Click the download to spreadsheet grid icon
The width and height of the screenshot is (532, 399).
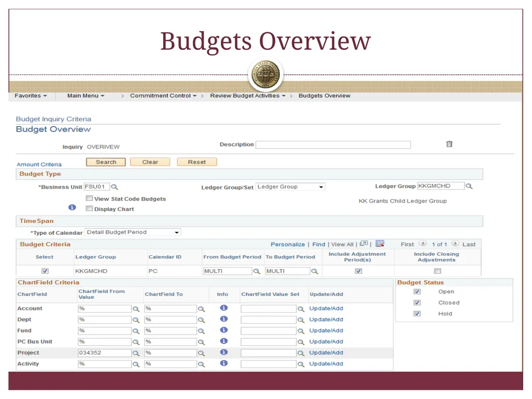pyautogui.click(x=380, y=244)
